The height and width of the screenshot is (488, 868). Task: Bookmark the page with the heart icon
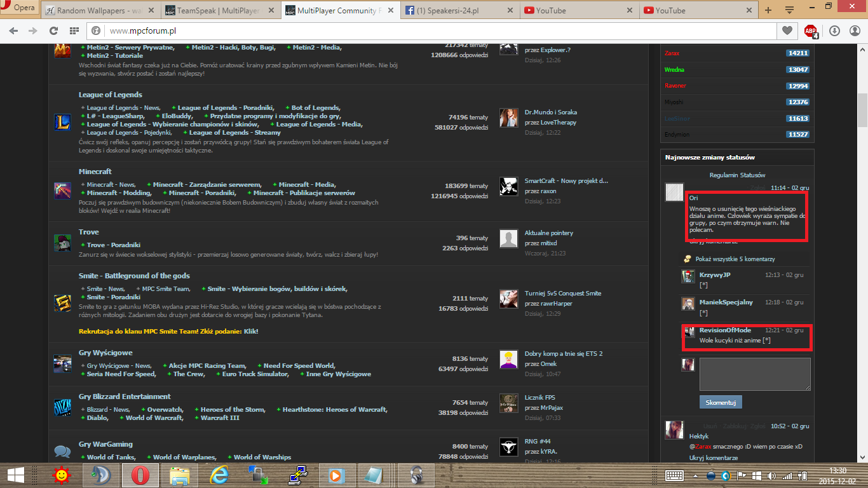(x=787, y=30)
